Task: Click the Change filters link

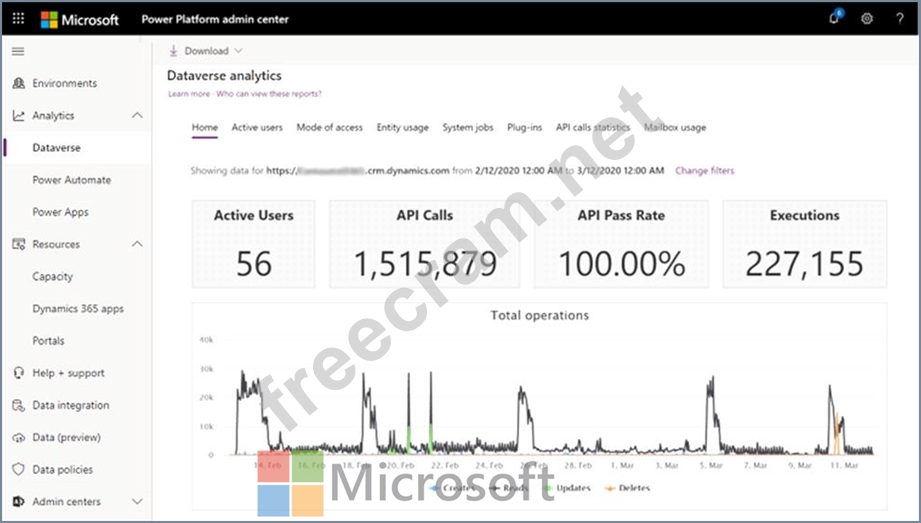Action: point(704,171)
